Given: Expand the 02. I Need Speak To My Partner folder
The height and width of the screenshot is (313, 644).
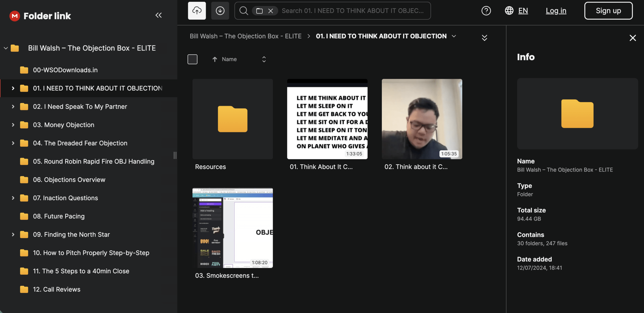Looking at the screenshot, I should (x=13, y=107).
